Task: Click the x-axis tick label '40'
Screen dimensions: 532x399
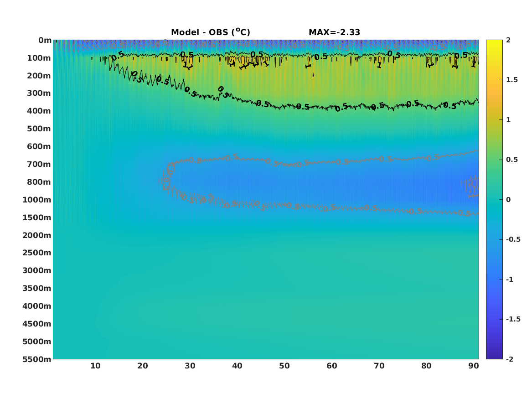Action: 237,366
